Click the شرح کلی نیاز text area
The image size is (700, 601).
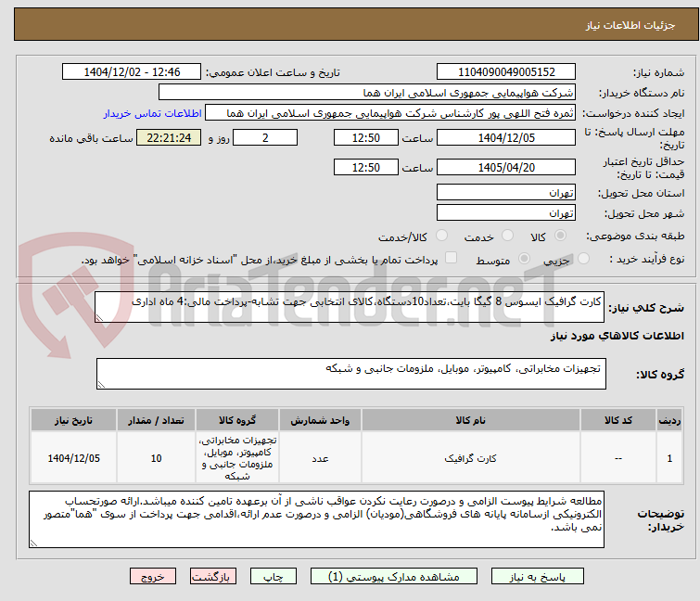click(350, 307)
